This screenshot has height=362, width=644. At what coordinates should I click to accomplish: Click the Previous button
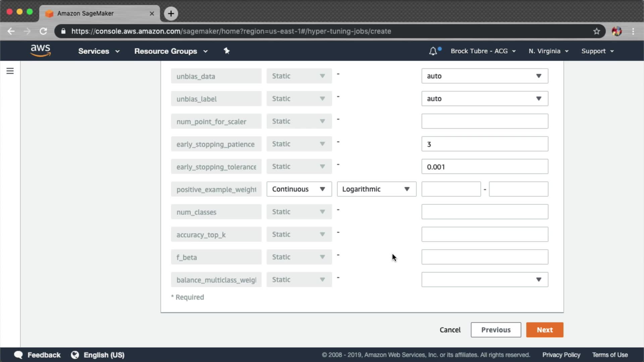[496, 330]
